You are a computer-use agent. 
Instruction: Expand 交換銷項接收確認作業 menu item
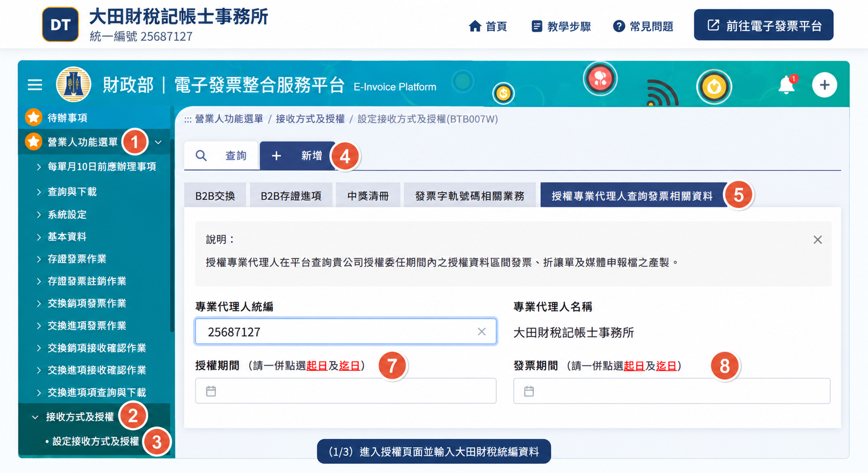tap(91, 348)
